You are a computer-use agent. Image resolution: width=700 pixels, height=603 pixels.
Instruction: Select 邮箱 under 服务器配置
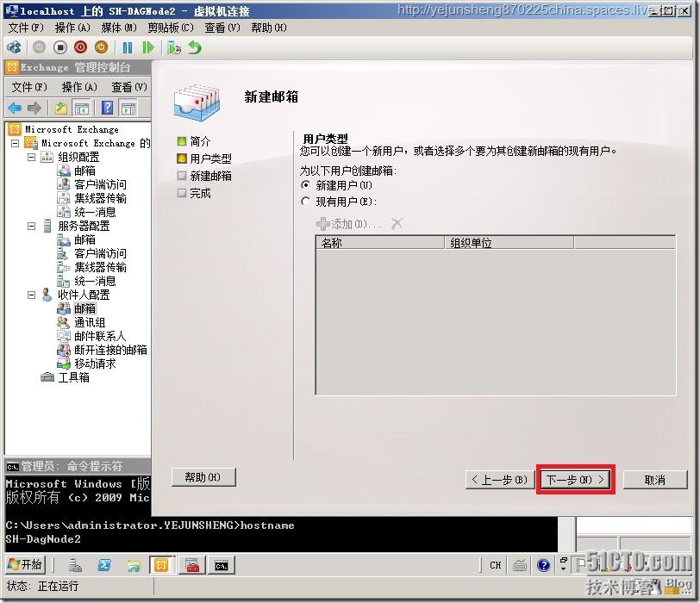[84, 240]
